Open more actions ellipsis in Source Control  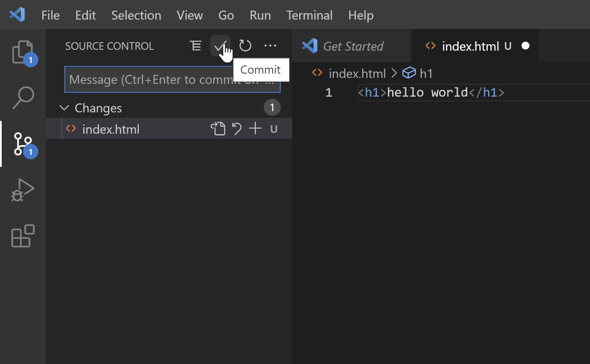pyautogui.click(x=270, y=46)
